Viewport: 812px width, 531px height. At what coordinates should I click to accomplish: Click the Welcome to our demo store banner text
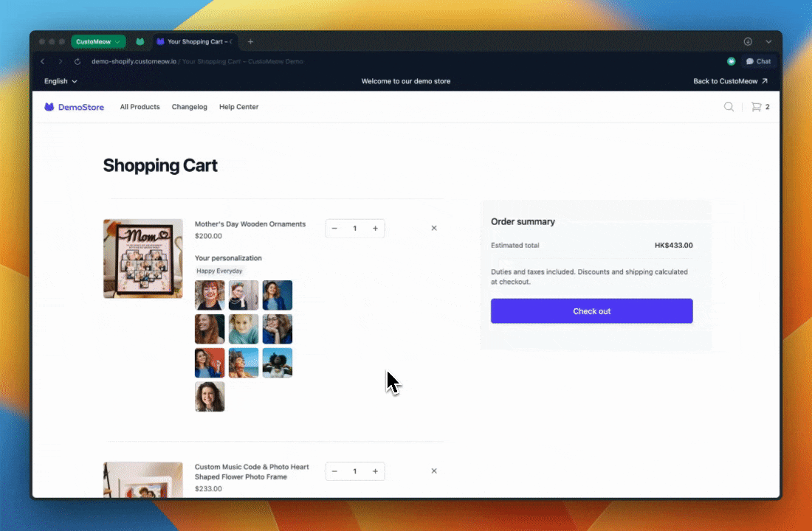click(406, 81)
